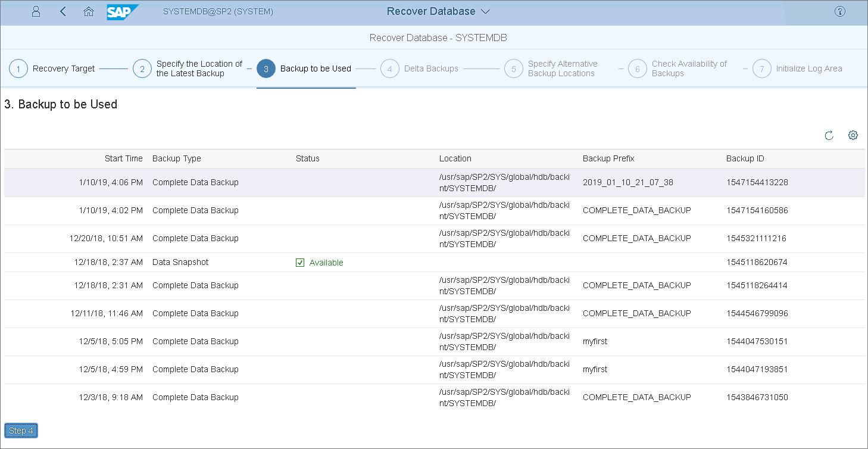Click the SAP logo
The height and width of the screenshot is (449, 868).
(x=123, y=12)
